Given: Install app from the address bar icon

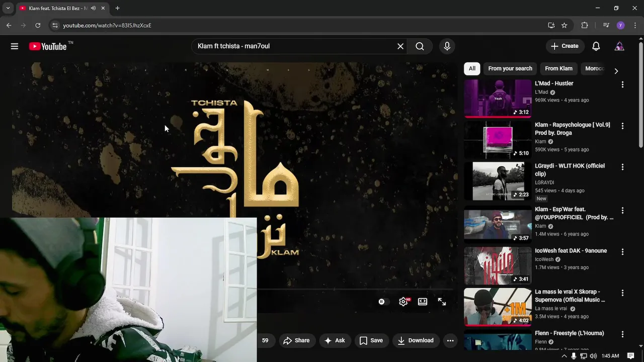Looking at the screenshot, I should click(551, 25).
